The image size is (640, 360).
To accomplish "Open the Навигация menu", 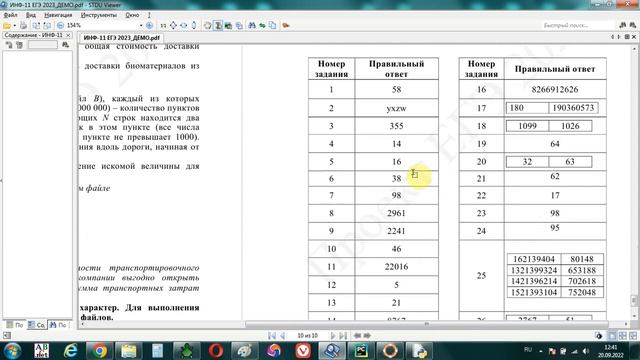I will 58,15.
